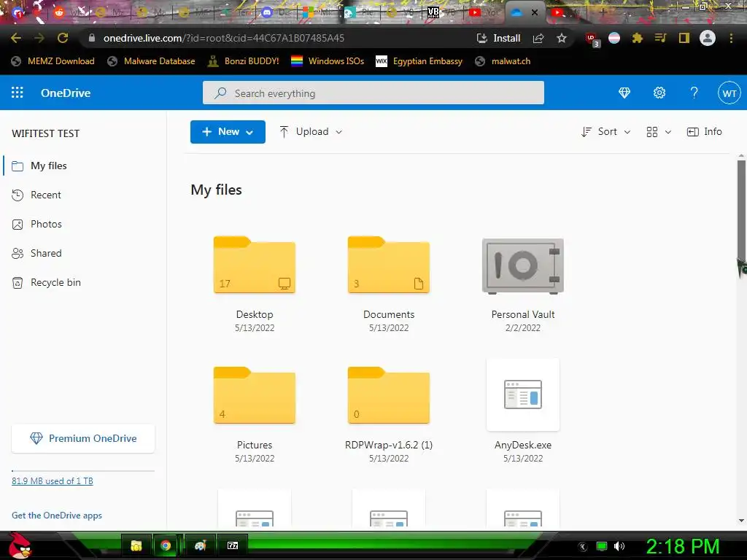747x560 pixels.
Task: Open Chrome three-dot menu
Action: (731, 38)
